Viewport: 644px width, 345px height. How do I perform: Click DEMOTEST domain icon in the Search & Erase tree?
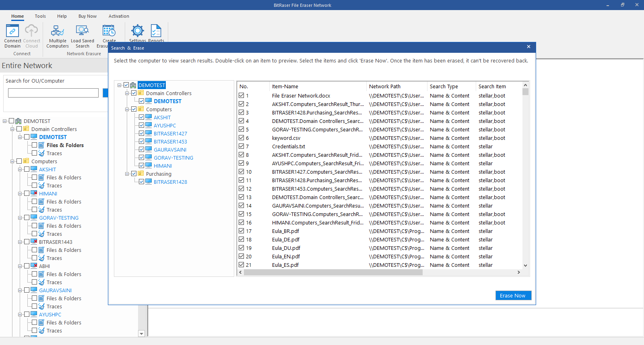133,85
